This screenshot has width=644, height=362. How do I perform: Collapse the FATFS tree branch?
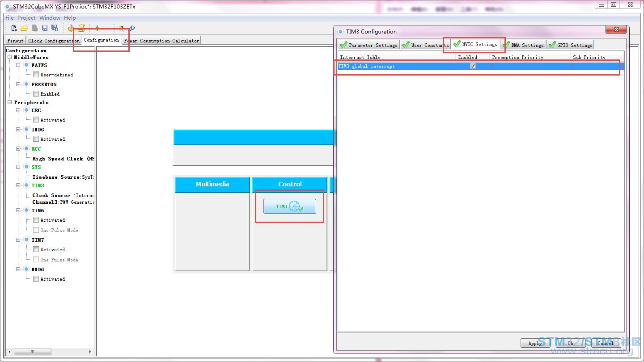click(x=19, y=65)
